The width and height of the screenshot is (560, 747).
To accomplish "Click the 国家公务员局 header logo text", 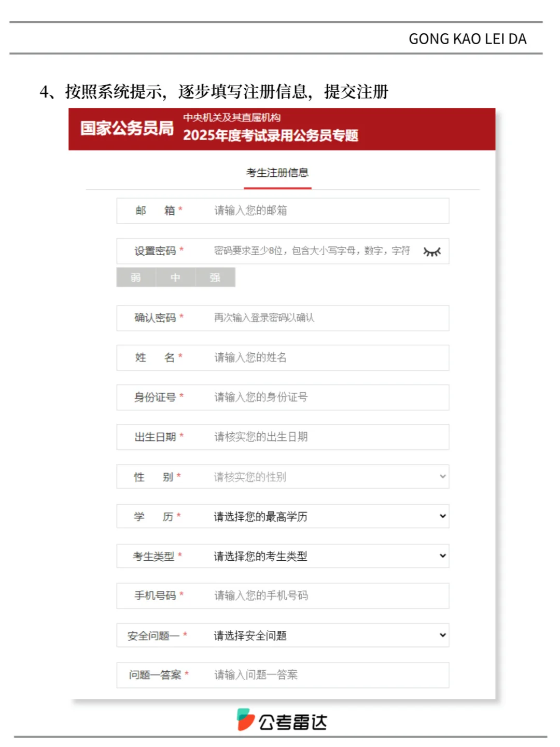I will pyautogui.click(x=127, y=128).
